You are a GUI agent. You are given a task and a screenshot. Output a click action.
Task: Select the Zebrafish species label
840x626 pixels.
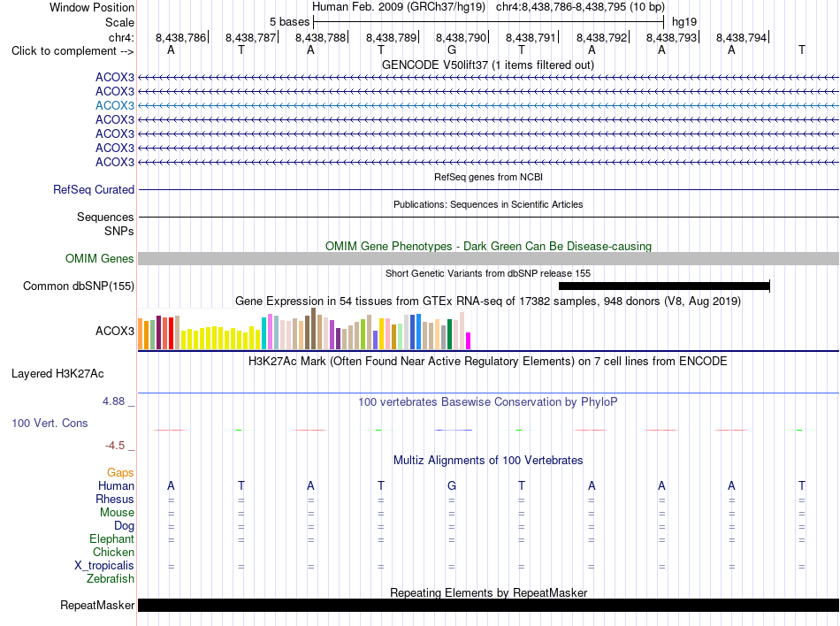[110, 579]
